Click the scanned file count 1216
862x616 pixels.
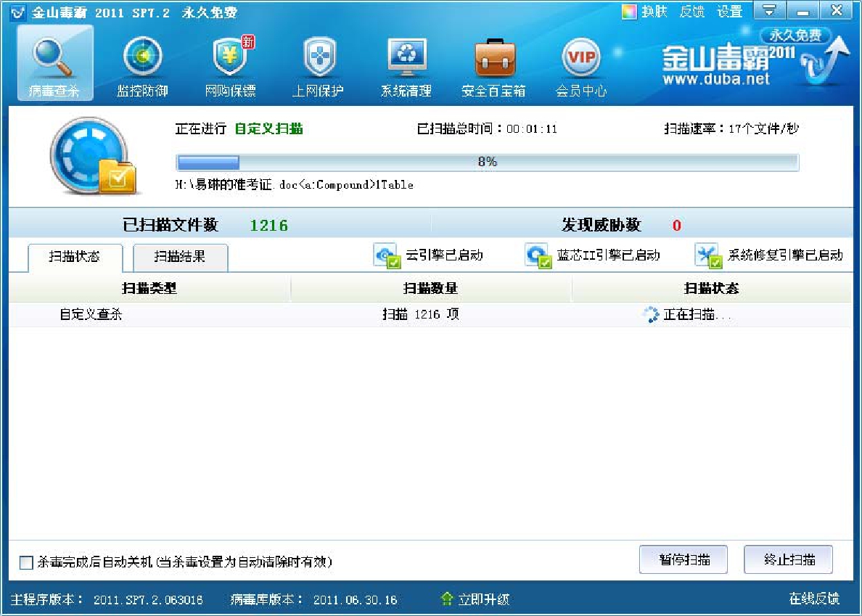(268, 226)
